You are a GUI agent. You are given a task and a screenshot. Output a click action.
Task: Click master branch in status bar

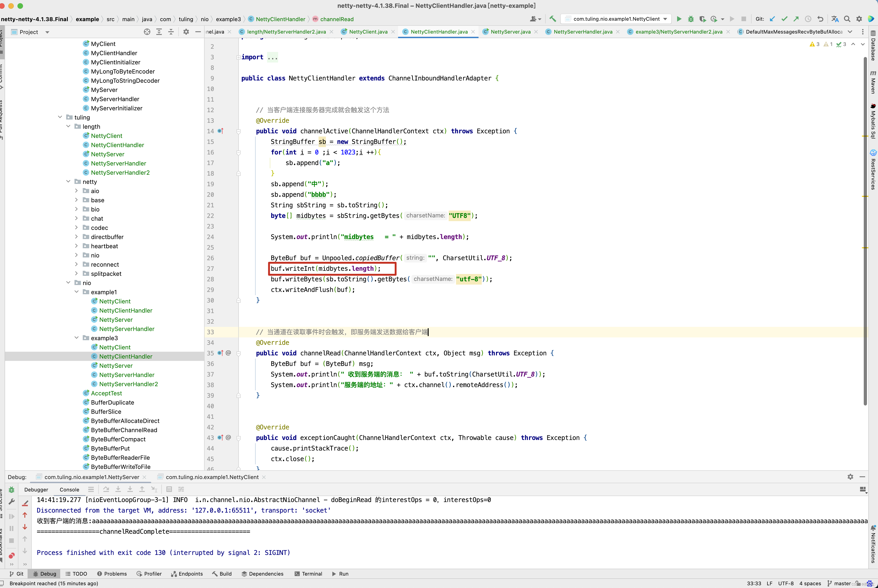pyautogui.click(x=842, y=583)
